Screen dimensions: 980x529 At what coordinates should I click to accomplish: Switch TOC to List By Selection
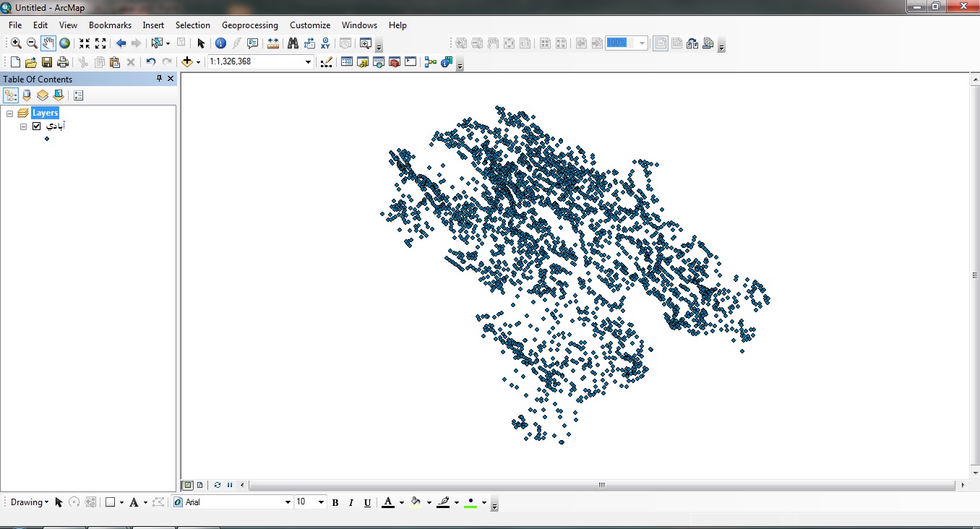pos(59,95)
